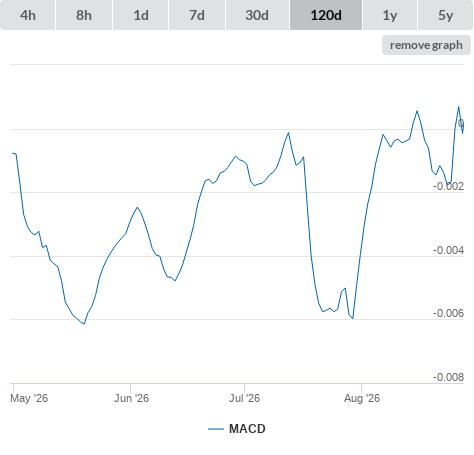Click the -0.006 y-axis label
Viewport: 474px width, 455px height.
[x=448, y=313]
